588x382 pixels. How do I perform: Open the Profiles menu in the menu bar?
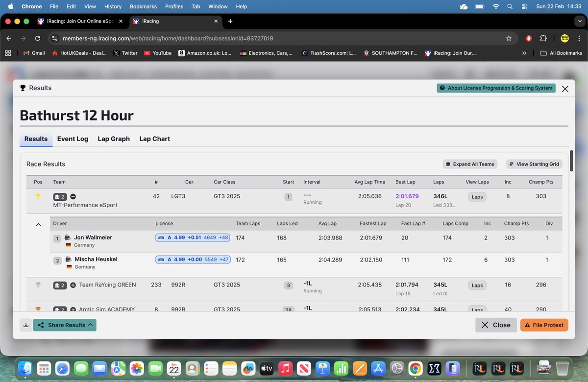(x=174, y=6)
